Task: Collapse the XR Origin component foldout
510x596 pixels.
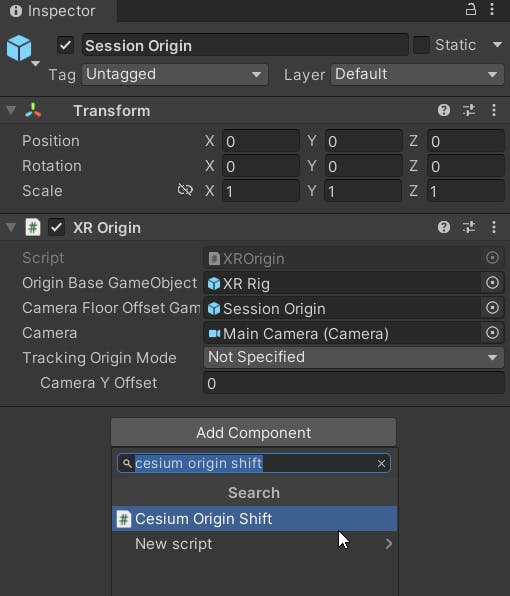Action: click(11, 228)
